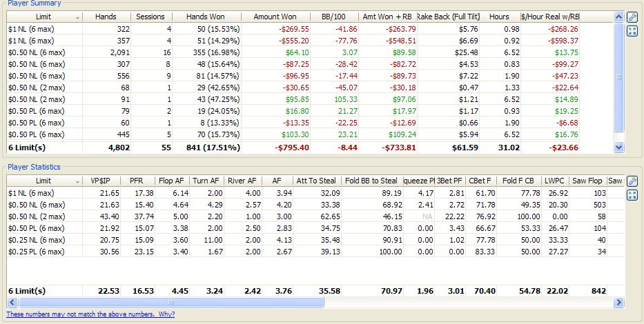644x324 pixels.
Task: Sort by the BB/100 column header
Action: click(333, 17)
